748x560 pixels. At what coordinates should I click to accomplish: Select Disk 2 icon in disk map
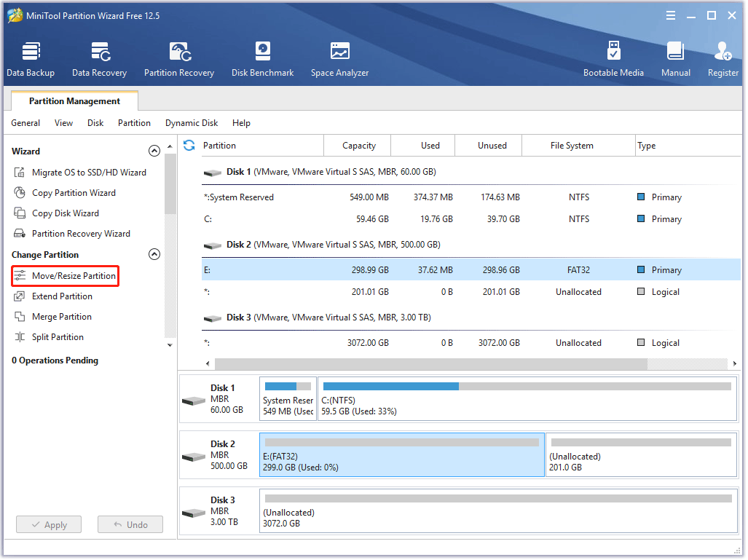[x=194, y=458]
